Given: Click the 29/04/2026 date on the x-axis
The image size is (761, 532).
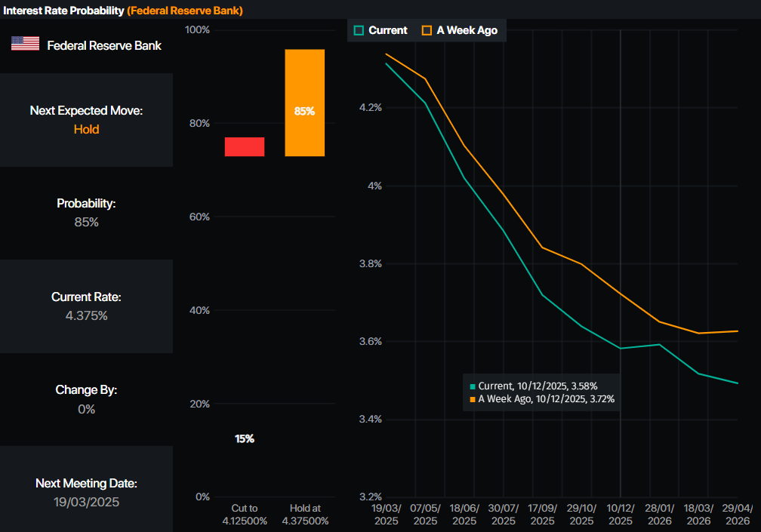Looking at the screenshot, I should click(x=738, y=515).
